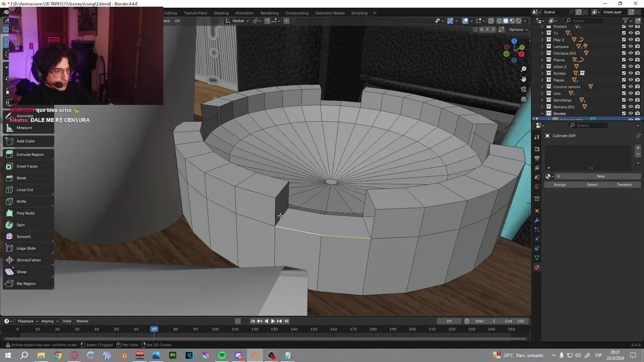This screenshot has width=644, height=362.
Task: Open the timeline Marker menu
Action: coord(83,321)
